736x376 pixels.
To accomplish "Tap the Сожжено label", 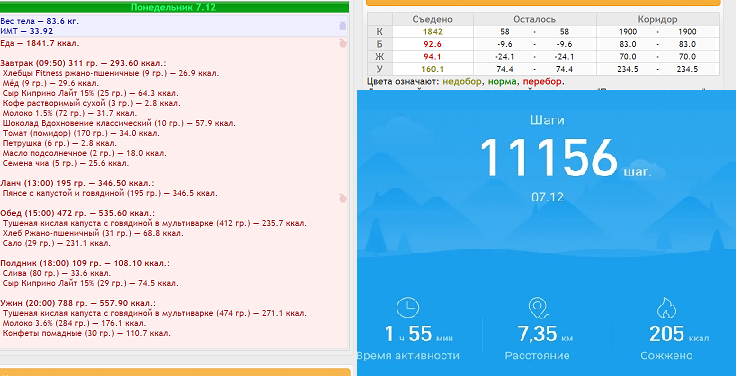I will click(666, 355).
